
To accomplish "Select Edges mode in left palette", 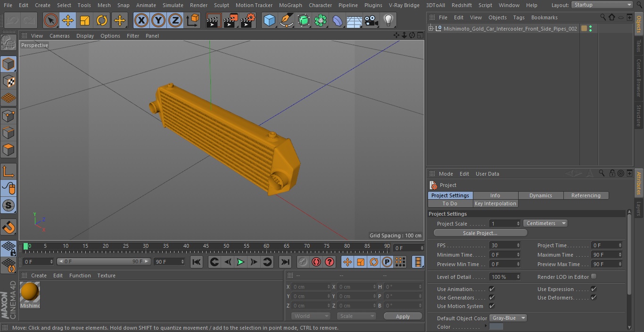I will [8, 133].
